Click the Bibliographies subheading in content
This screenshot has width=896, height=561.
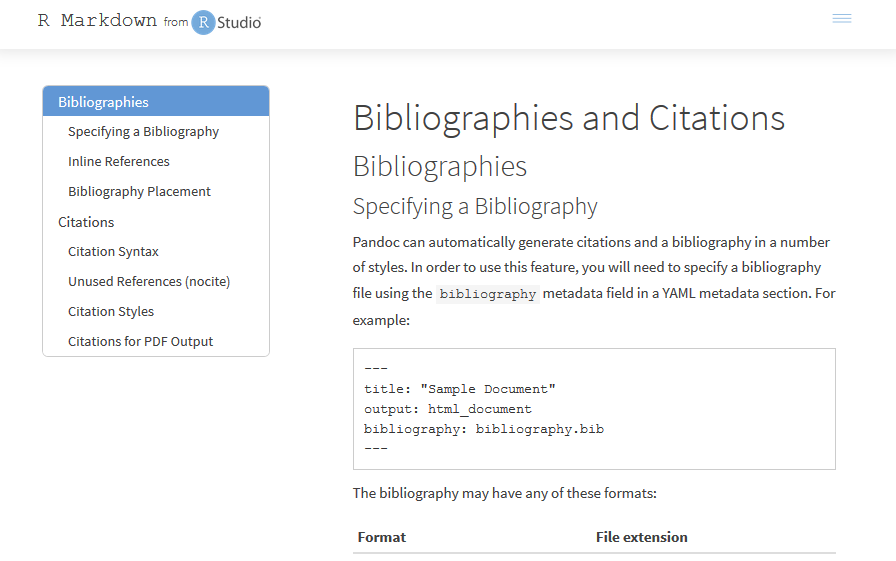pos(440,167)
